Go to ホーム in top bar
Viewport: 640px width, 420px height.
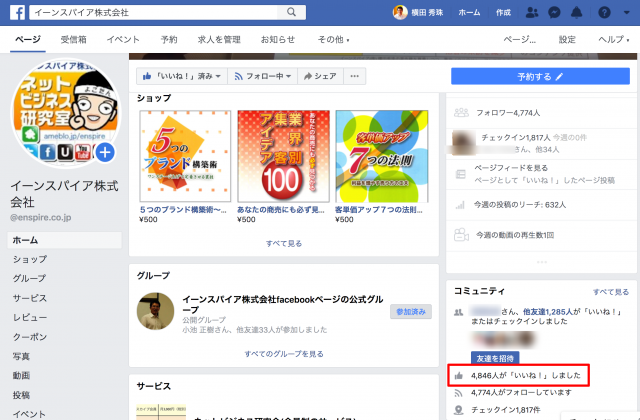[x=469, y=13]
